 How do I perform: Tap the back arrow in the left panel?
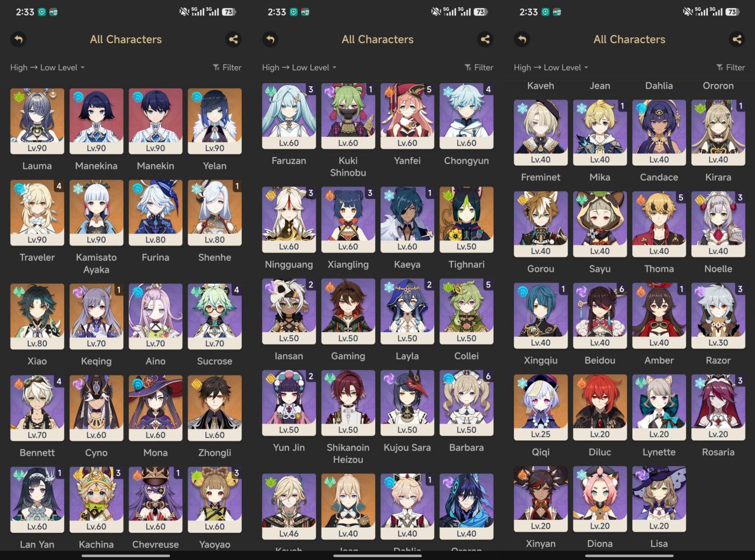[18, 40]
